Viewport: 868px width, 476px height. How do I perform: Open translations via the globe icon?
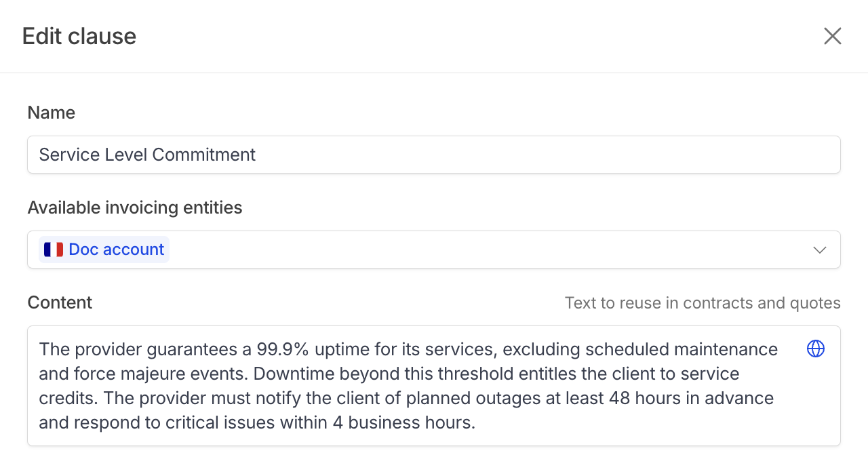coord(816,349)
